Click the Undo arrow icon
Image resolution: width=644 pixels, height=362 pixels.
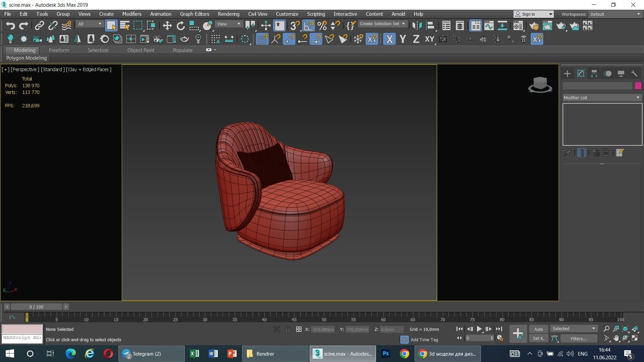click(10, 26)
